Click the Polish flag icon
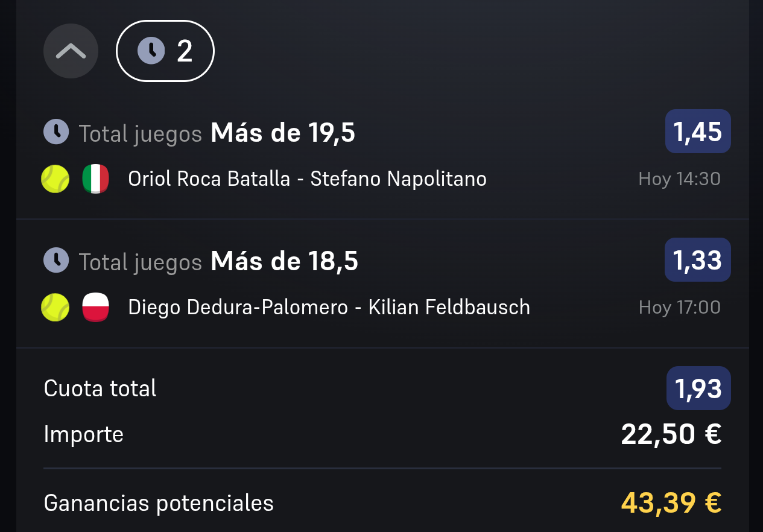Viewport: 763px width, 532px height. (95, 308)
